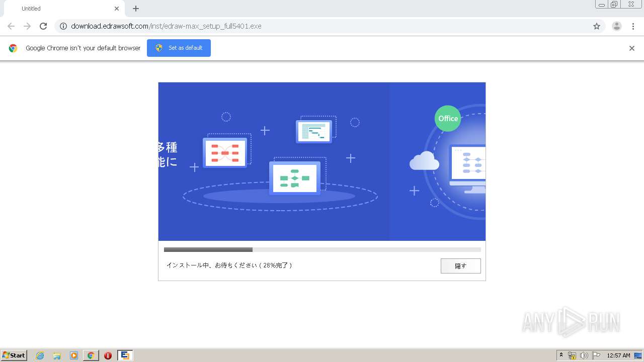
Task: Open site information icon in address bar
Action: click(x=63, y=26)
